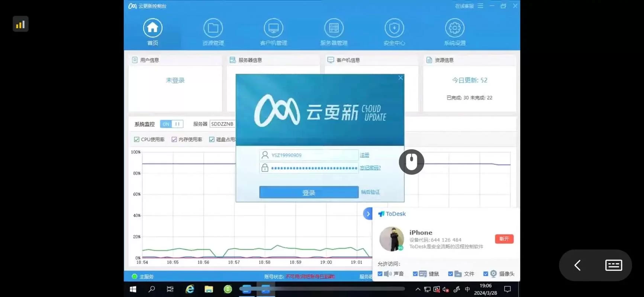
Task: Open the Windows Start menu
Action: coord(133,289)
